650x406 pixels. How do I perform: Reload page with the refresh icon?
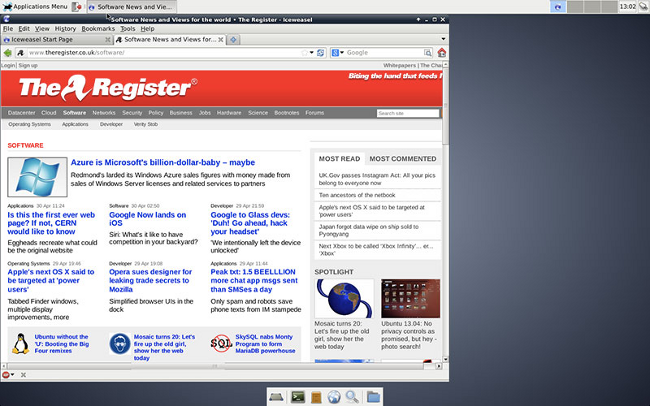click(320, 53)
